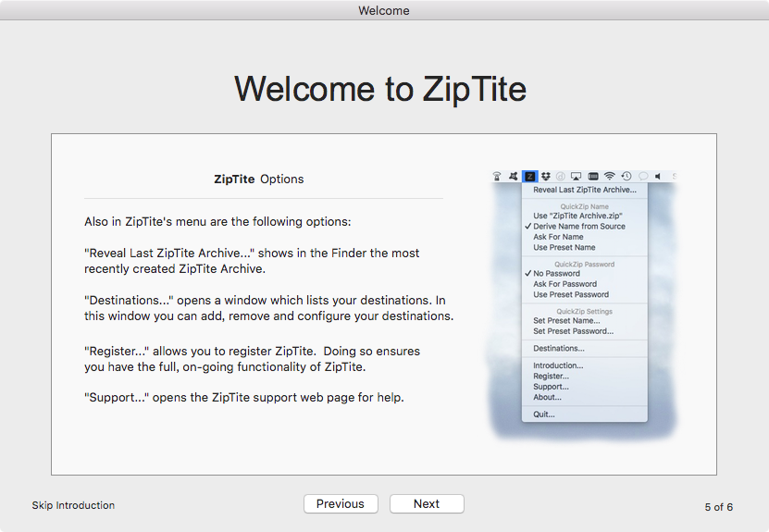
Task: Open 'Destinations...' from the illustrated menu
Action: [x=559, y=349]
